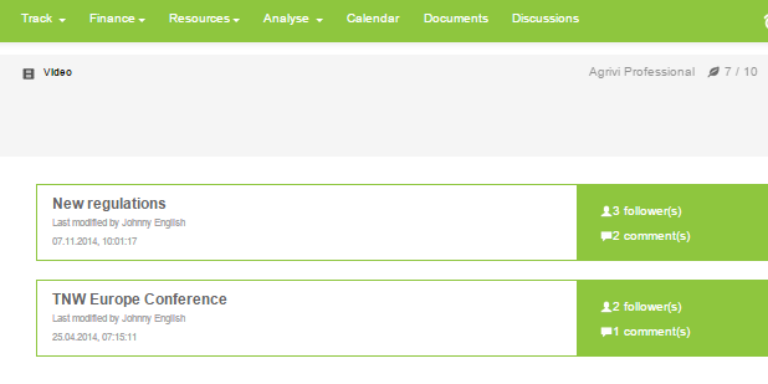Click the Agrivi Professional plan text
This screenshot has width=768, height=384.
(x=642, y=72)
